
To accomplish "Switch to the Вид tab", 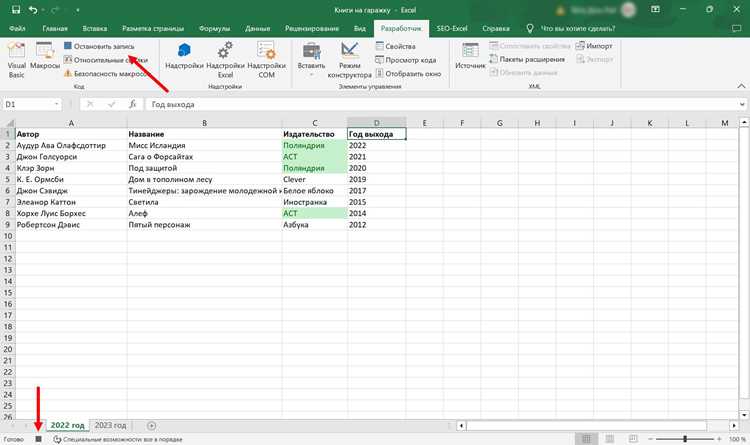I will 360,28.
